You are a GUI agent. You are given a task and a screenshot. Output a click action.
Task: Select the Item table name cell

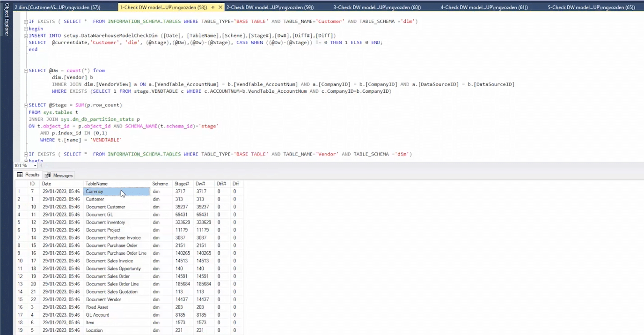(x=117, y=323)
